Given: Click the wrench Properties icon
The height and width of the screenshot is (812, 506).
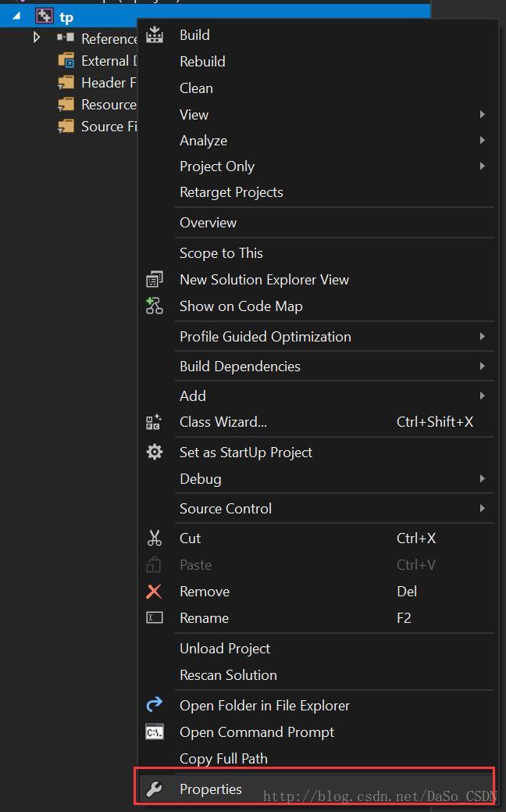Looking at the screenshot, I should click(x=154, y=789).
